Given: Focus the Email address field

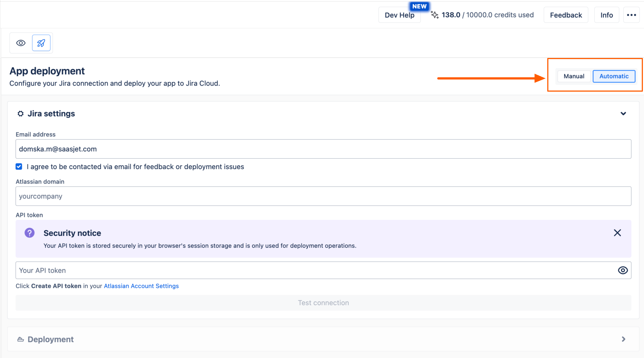Looking at the screenshot, I should click(323, 149).
